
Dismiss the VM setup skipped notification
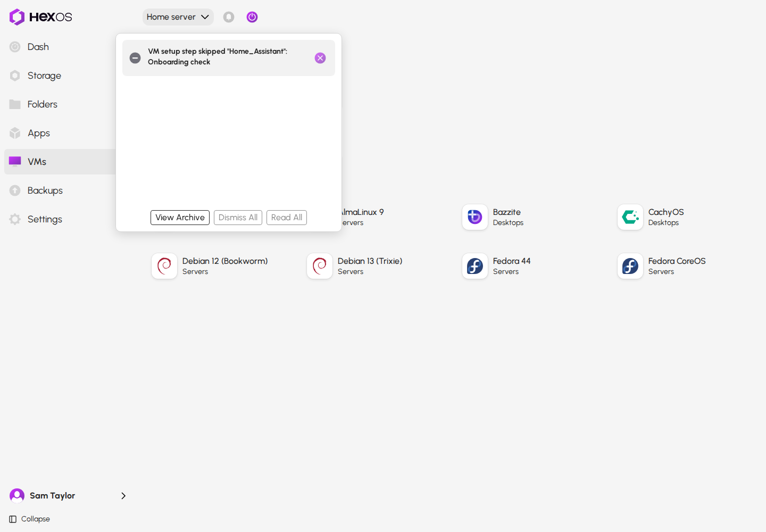pyautogui.click(x=320, y=58)
